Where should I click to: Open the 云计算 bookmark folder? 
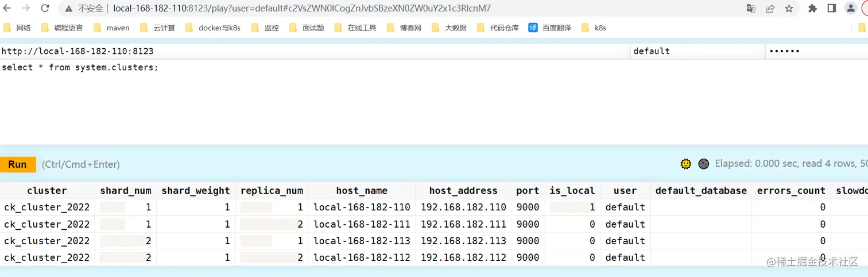157,28
